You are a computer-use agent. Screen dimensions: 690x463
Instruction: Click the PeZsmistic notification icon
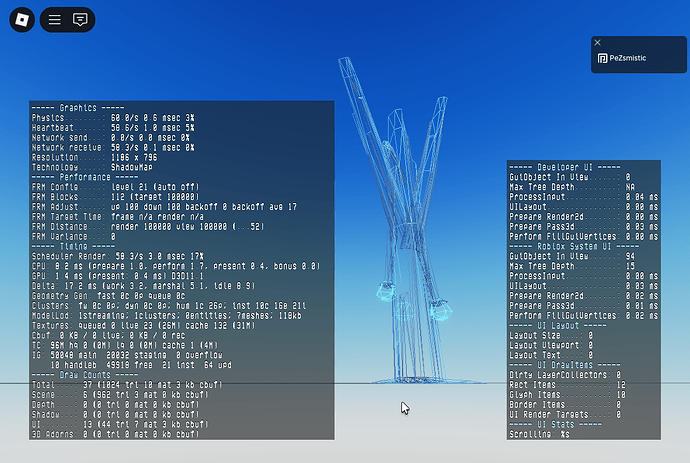point(602,58)
